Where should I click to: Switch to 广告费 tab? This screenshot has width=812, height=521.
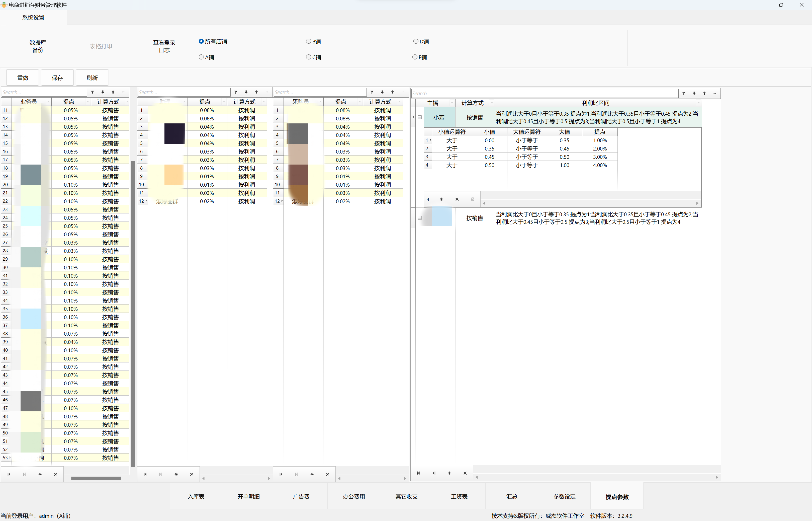point(301,496)
